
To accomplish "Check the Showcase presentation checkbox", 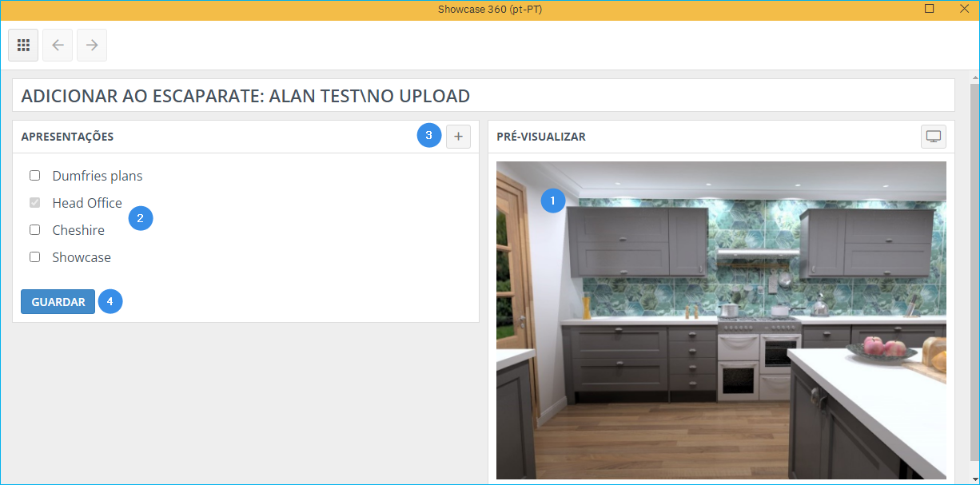I will [x=35, y=257].
